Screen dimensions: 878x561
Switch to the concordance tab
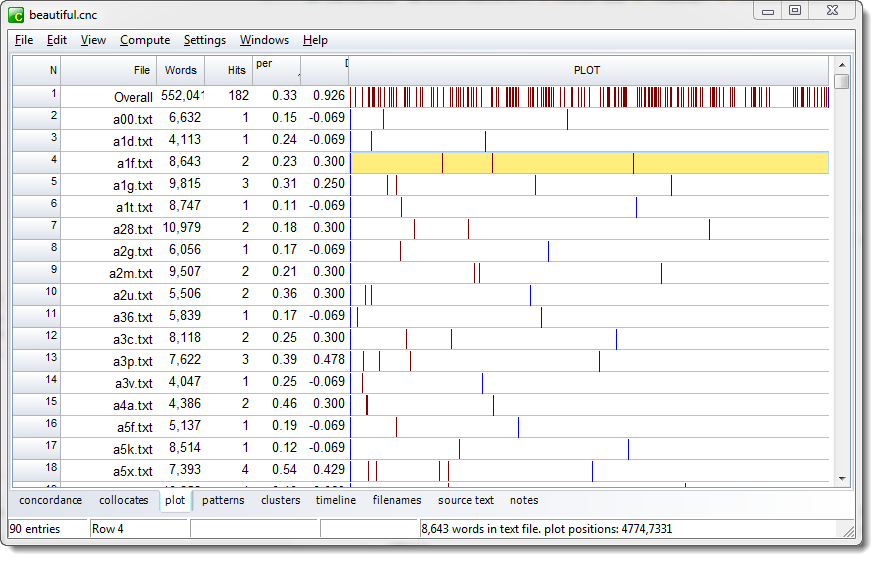pyautogui.click(x=51, y=500)
